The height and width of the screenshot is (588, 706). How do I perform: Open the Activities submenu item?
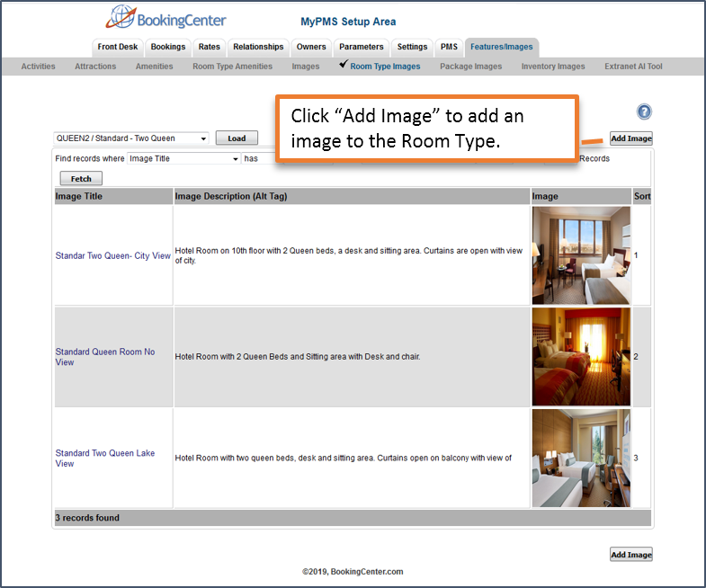pos(39,67)
